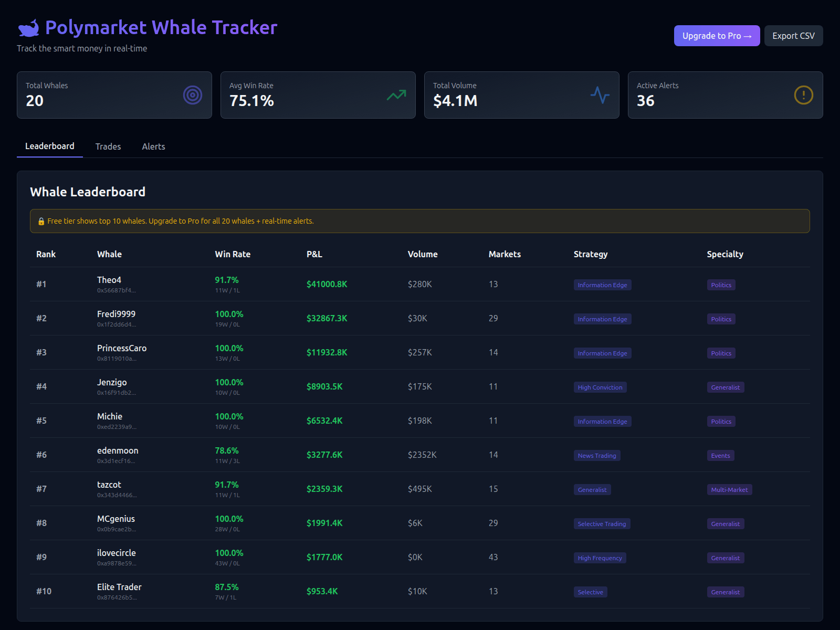Select whale Theo4
Viewport: 840px width, 630px height.
coord(109,280)
